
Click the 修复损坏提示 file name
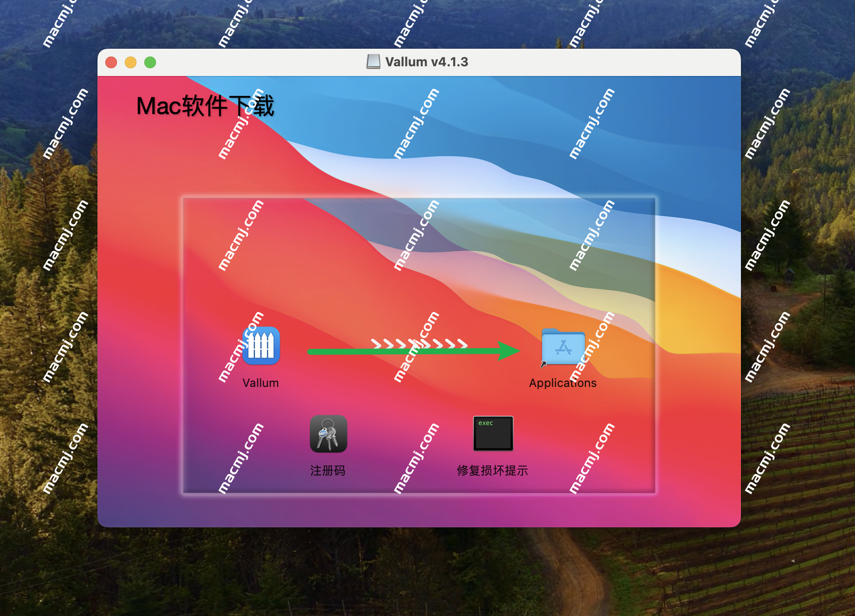(492, 470)
